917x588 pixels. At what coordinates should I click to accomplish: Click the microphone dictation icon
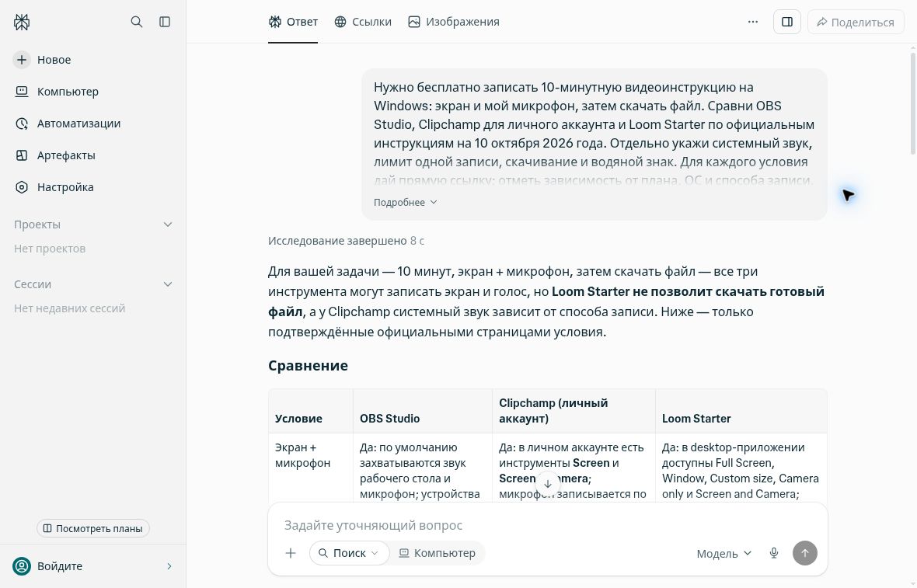click(x=774, y=553)
